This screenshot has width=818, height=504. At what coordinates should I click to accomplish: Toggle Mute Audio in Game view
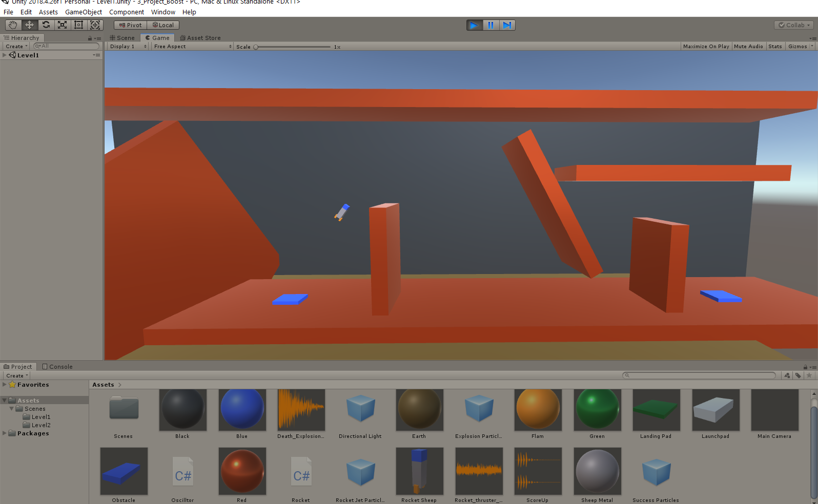(748, 46)
